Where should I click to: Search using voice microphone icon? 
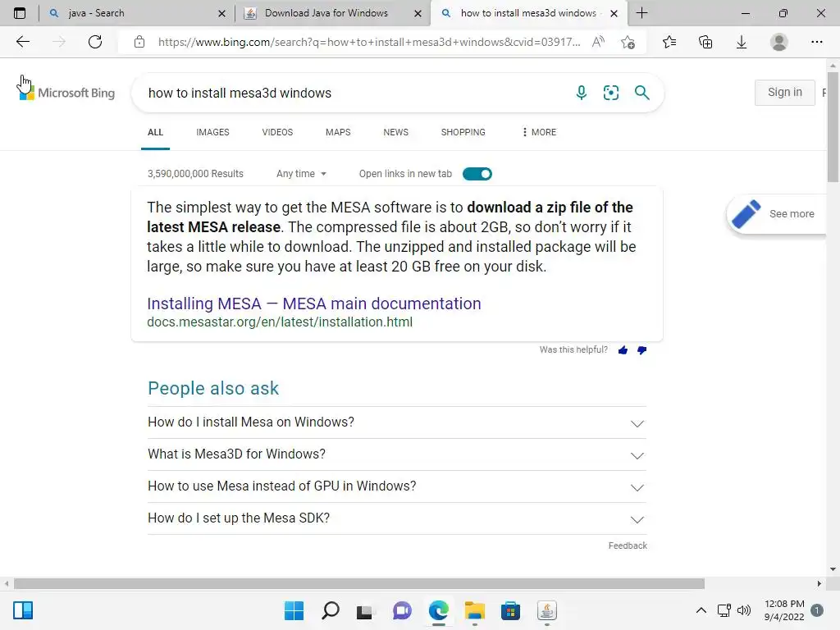pos(582,93)
